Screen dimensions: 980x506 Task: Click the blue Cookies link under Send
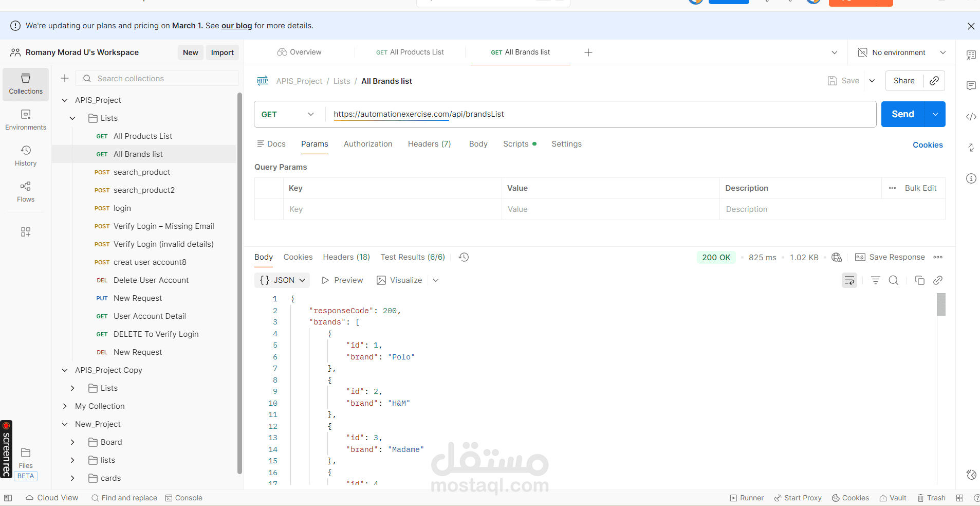[928, 145]
